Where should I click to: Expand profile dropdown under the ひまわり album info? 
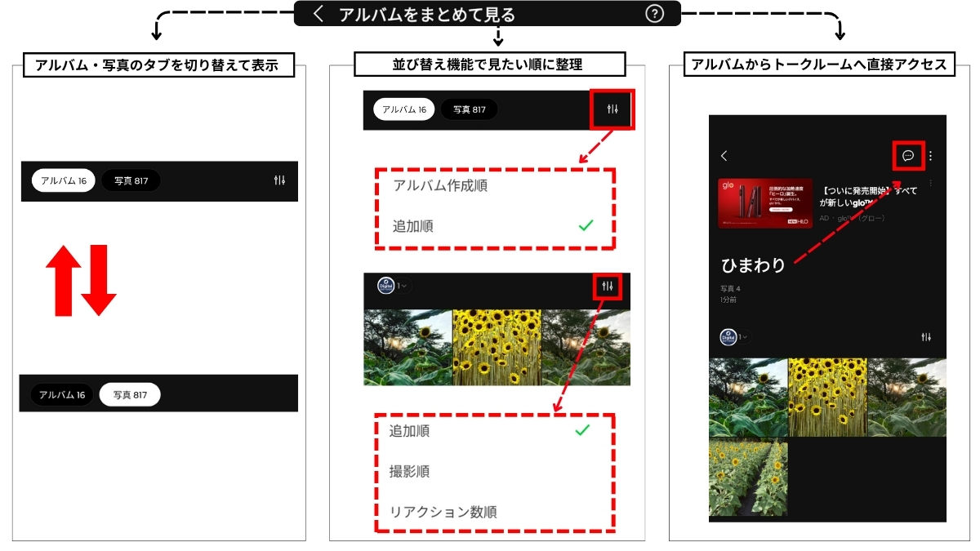click(x=744, y=337)
